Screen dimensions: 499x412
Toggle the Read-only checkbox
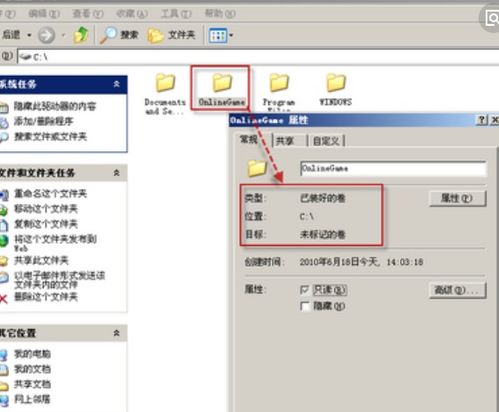[305, 290]
